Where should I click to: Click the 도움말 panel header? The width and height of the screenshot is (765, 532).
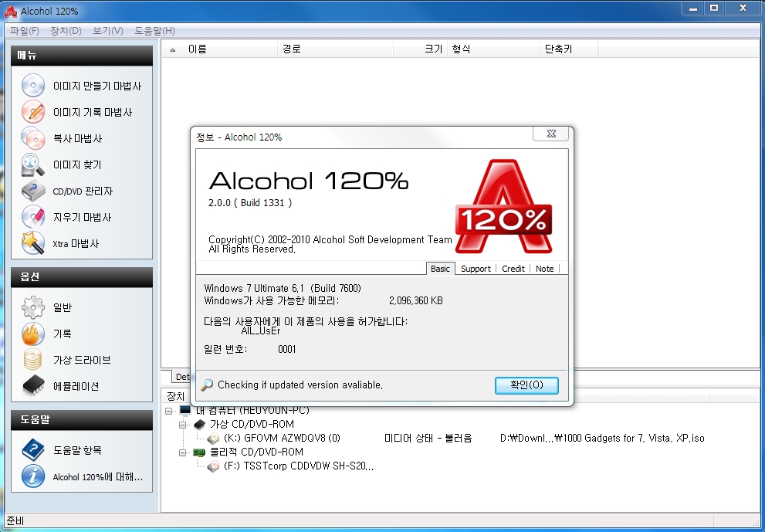point(82,420)
